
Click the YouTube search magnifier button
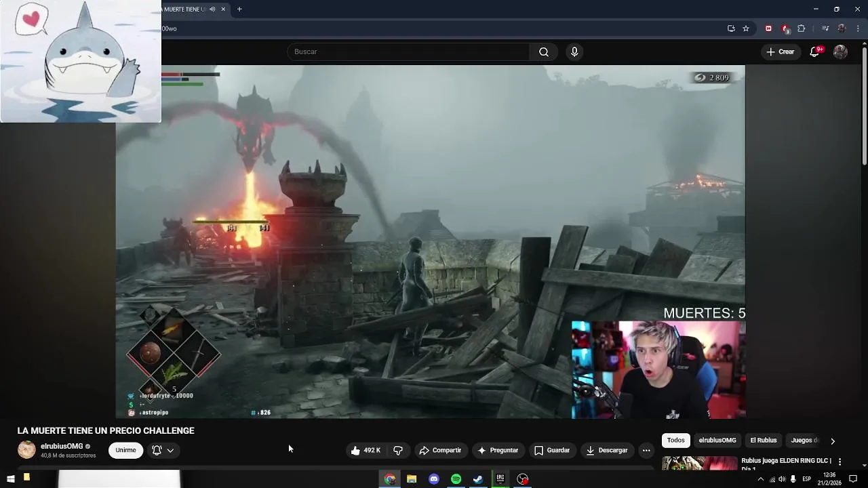coord(544,52)
